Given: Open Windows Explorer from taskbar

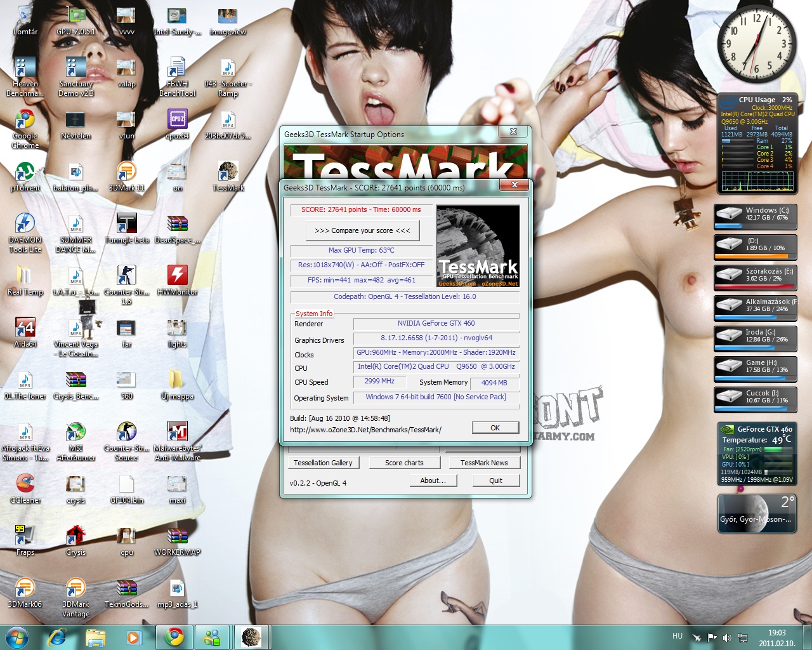Looking at the screenshot, I should point(95,637).
